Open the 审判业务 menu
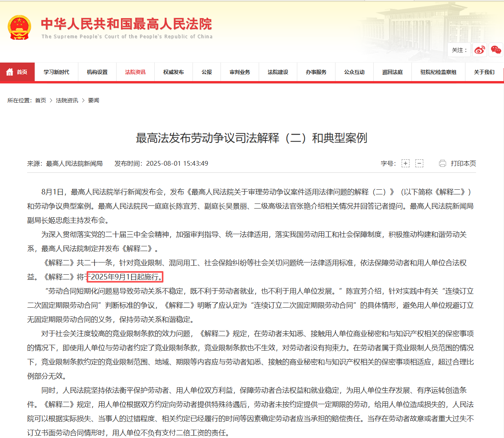The height and width of the screenshot is (438, 504). pos(240,72)
